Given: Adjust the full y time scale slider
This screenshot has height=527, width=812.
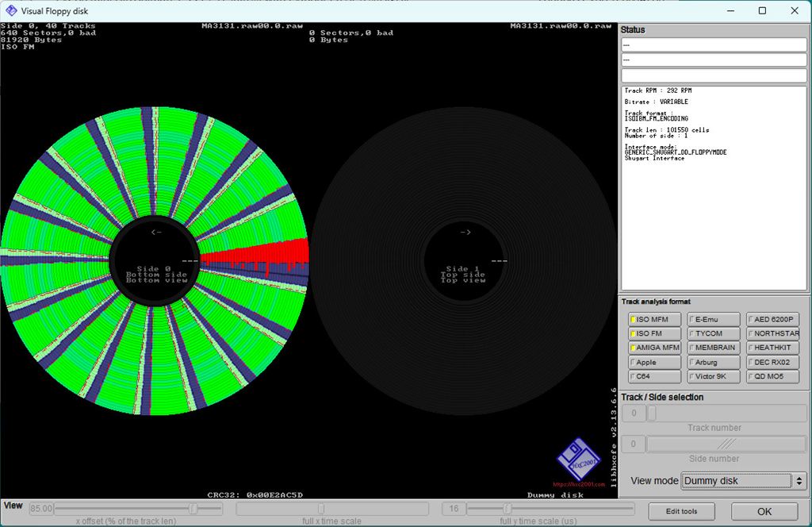Looking at the screenshot, I should click(550, 509).
